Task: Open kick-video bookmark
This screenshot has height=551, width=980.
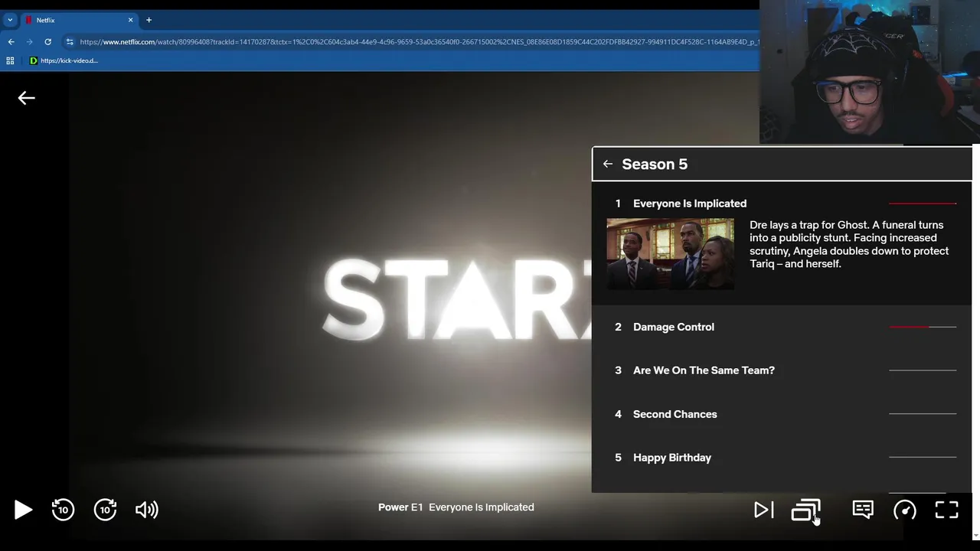Action: pos(64,60)
